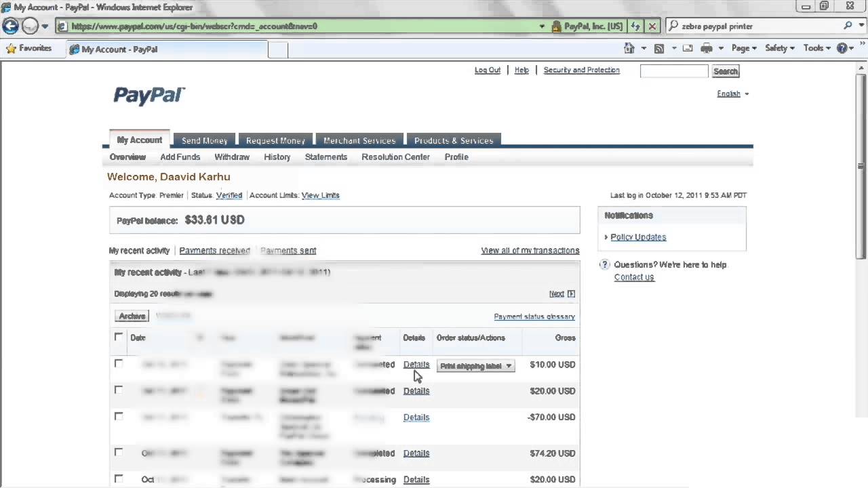Click the Contact us link
The image size is (868, 488).
coord(634,277)
